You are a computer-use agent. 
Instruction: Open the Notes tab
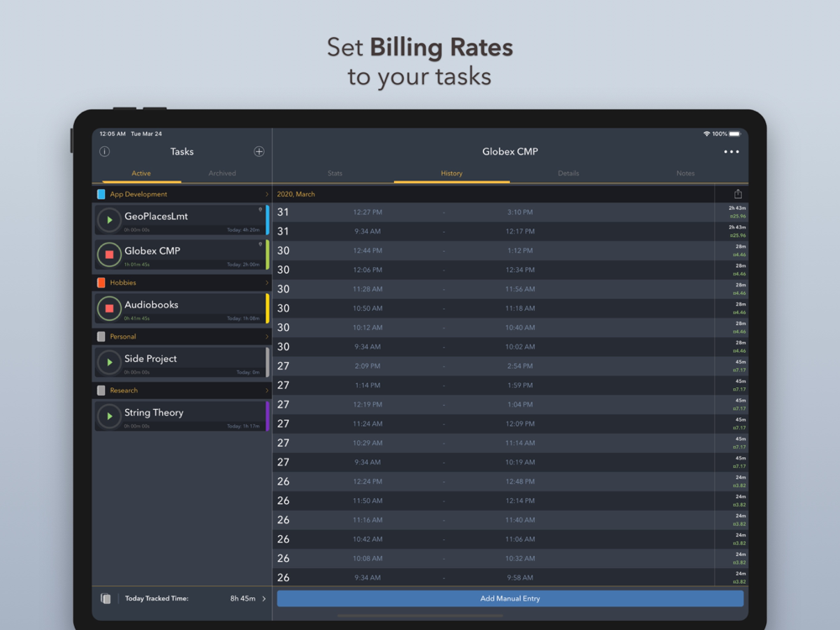click(685, 173)
